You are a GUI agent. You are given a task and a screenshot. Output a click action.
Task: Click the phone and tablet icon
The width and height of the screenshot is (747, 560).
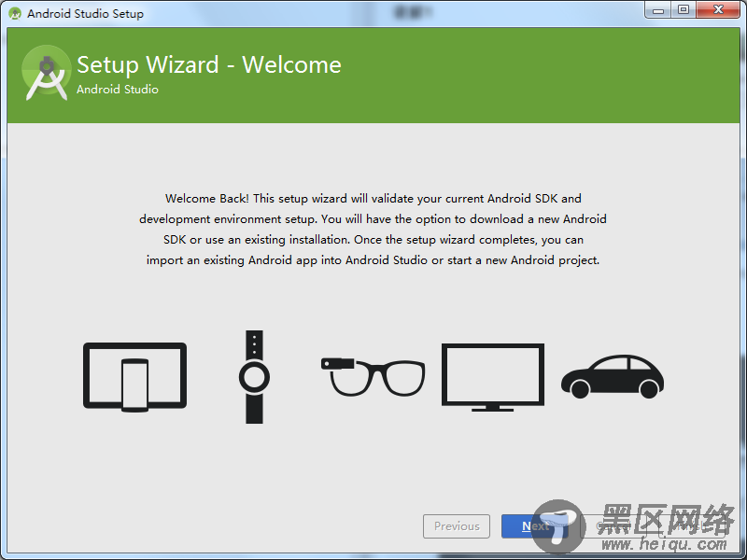click(x=134, y=377)
